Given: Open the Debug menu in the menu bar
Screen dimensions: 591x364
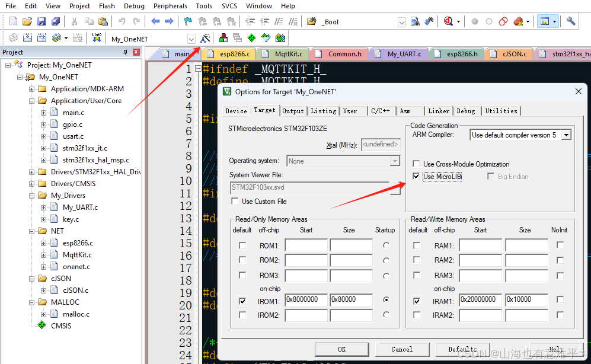Looking at the screenshot, I should click(x=134, y=6).
